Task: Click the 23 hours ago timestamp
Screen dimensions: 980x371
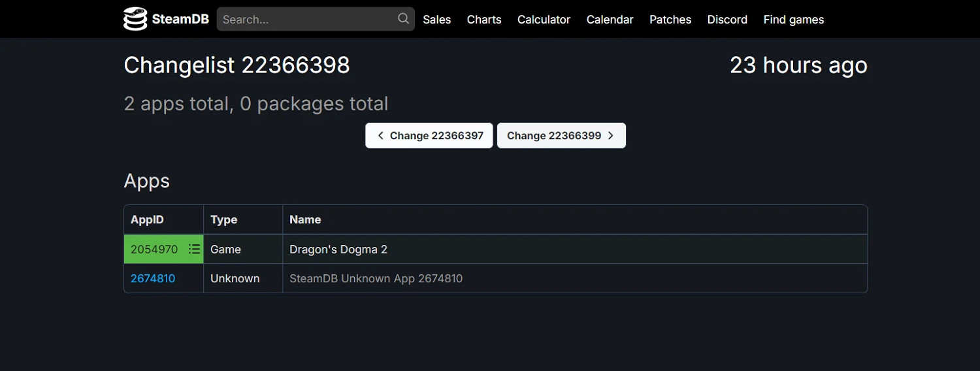Action: pyautogui.click(x=798, y=65)
